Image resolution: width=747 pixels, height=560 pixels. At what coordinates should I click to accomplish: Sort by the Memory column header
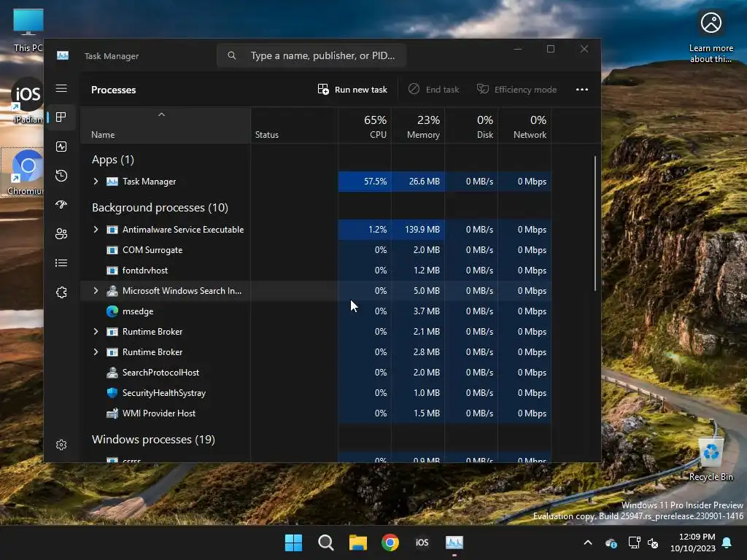(418, 125)
